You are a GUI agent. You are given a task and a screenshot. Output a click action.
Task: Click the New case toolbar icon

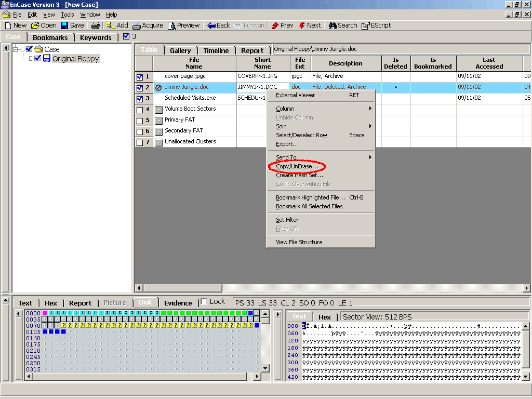8,25
